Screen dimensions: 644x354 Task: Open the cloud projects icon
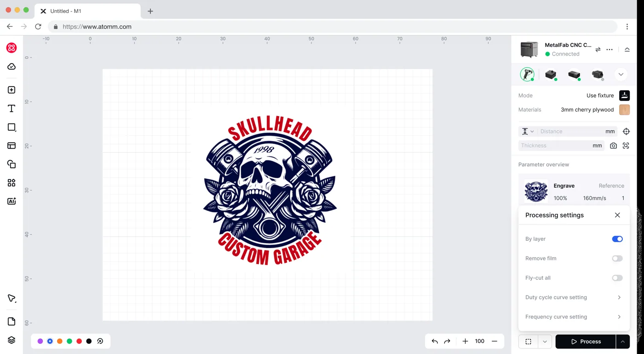coord(11,67)
